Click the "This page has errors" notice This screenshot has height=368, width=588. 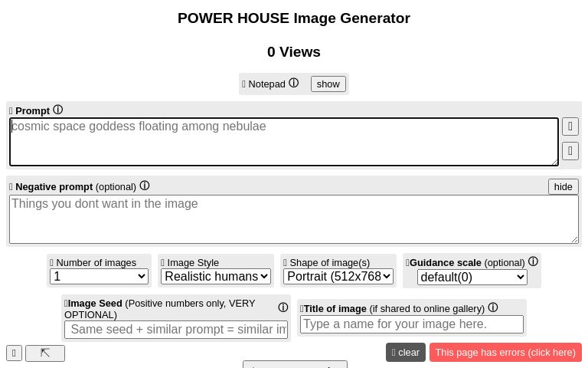click(x=505, y=352)
